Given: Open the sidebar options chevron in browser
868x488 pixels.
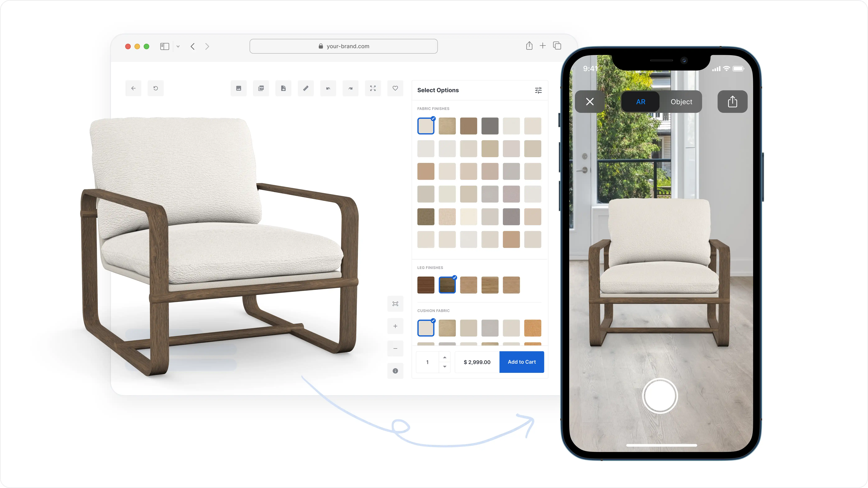Looking at the screenshot, I should click(x=178, y=46).
